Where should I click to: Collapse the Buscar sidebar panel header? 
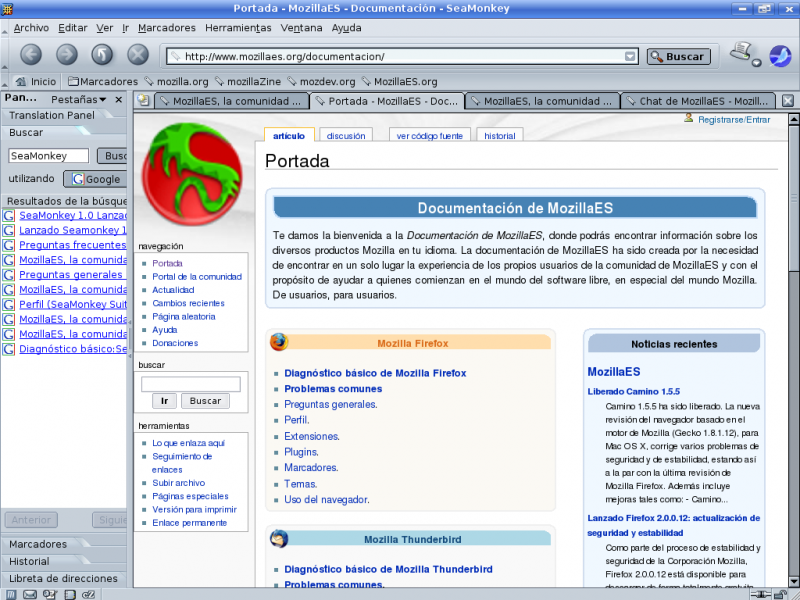[x=26, y=133]
